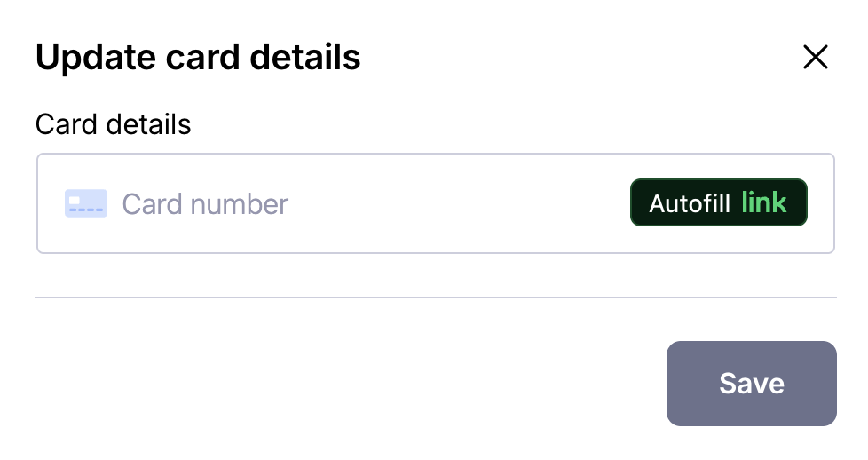Screen dimensions: 868x460
Task: Click the bottom edge of the card field box
Action: [x=435, y=253]
